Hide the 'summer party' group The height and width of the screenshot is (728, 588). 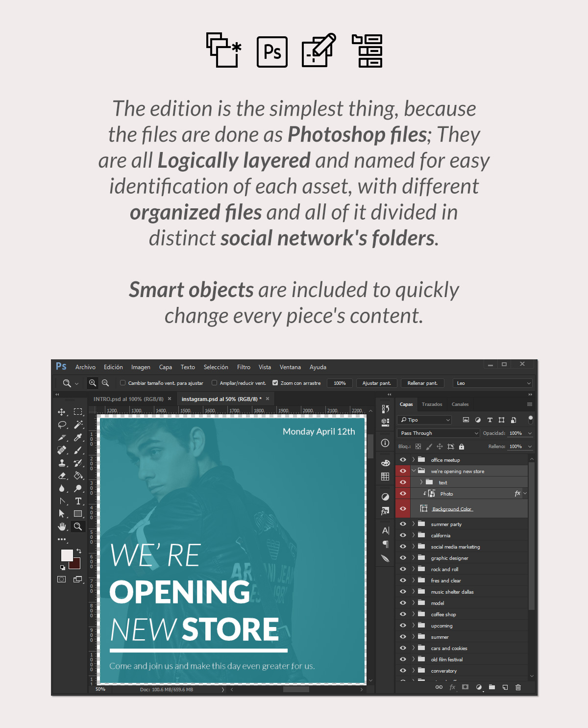(x=403, y=524)
